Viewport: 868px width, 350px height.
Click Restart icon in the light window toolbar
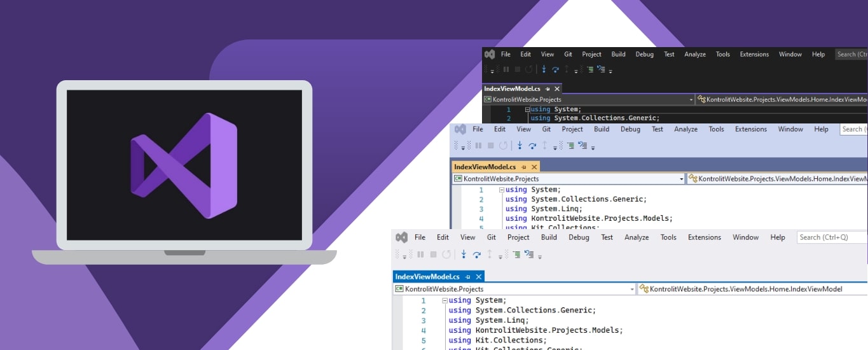tap(446, 255)
